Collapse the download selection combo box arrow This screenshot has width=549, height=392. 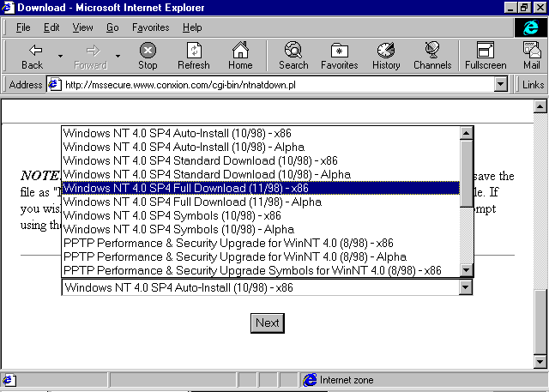pyautogui.click(x=466, y=287)
